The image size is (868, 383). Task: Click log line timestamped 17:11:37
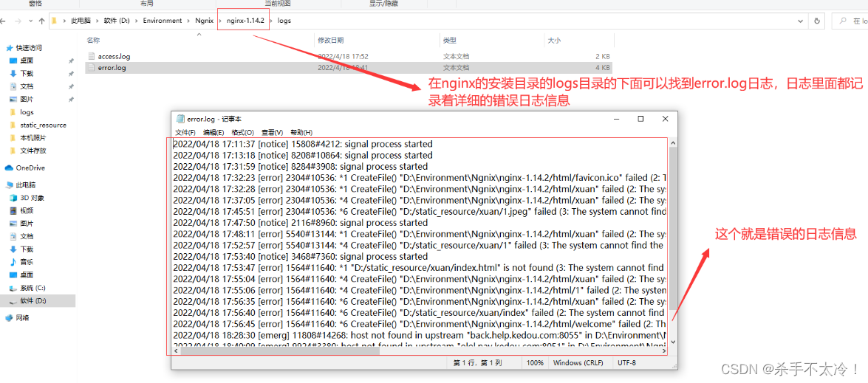pos(303,144)
